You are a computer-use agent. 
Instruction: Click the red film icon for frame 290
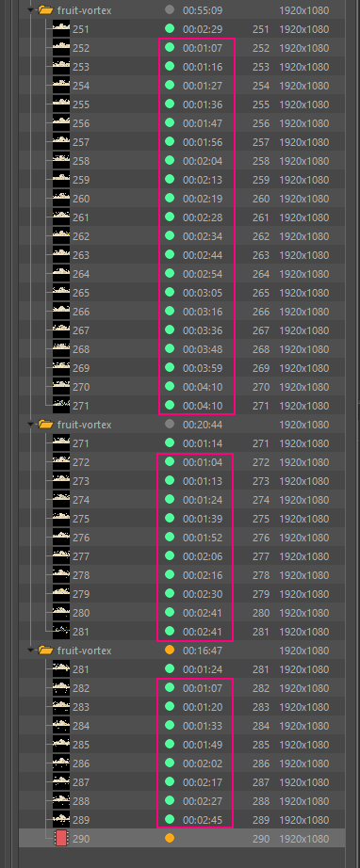[61, 838]
